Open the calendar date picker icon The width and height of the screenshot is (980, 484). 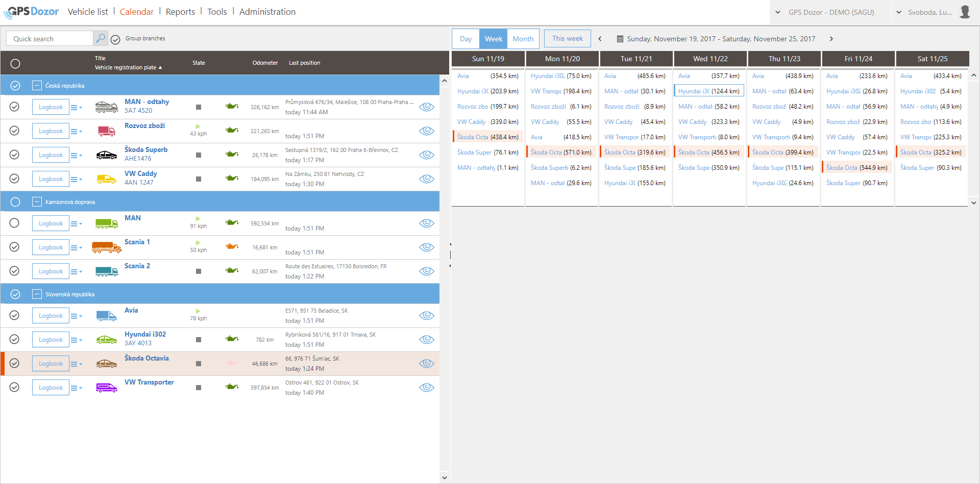[x=620, y=39]
